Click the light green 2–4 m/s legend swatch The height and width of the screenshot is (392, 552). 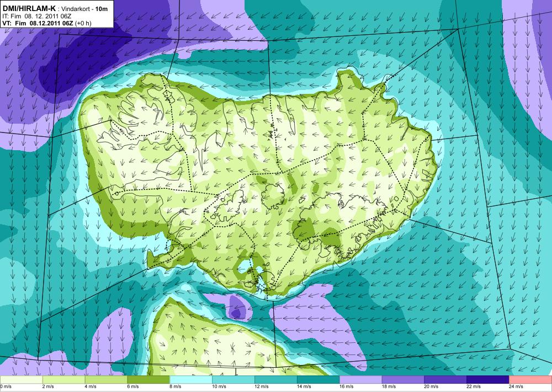tap(63, 380)
